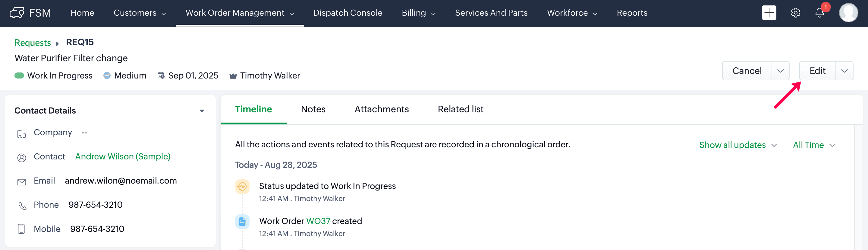Click the FSM logo icon
868x250 pixels.
[x=17, y=13]
